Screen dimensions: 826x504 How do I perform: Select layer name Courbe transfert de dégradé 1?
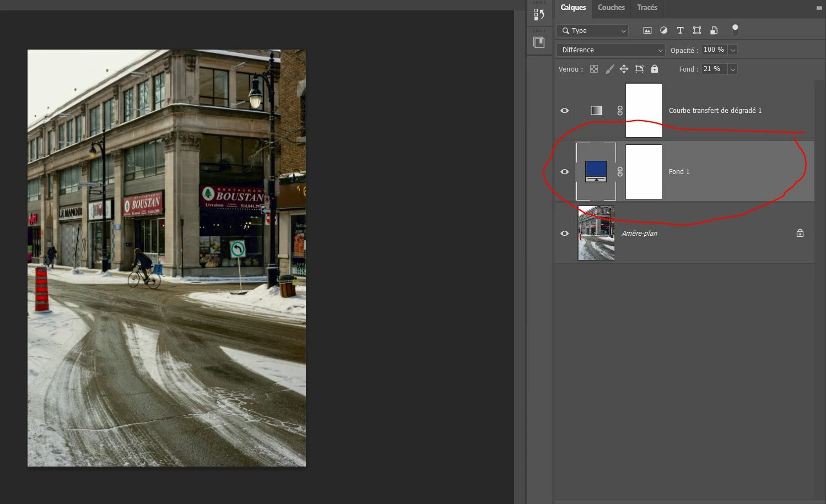(715, 111)
